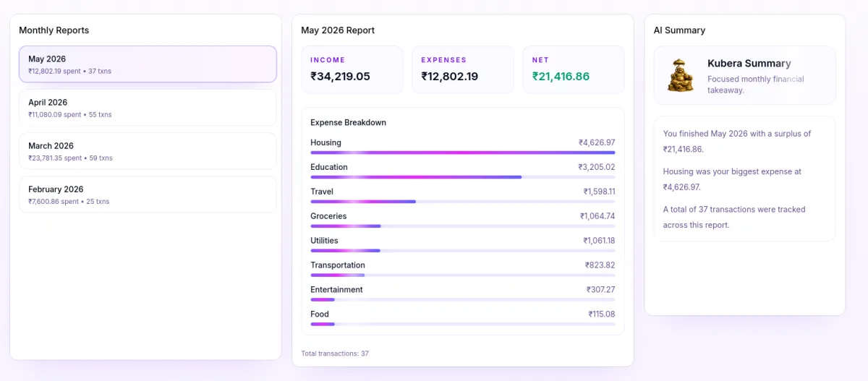868x381 pixels.
Task: Click the Transportation category label
Action: pyautogui.click(x=338, y=265)
